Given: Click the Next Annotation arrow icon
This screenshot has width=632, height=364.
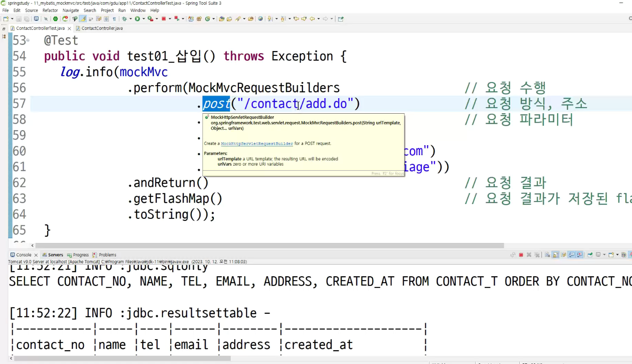Looking at the screenshot, I should 270,19.
